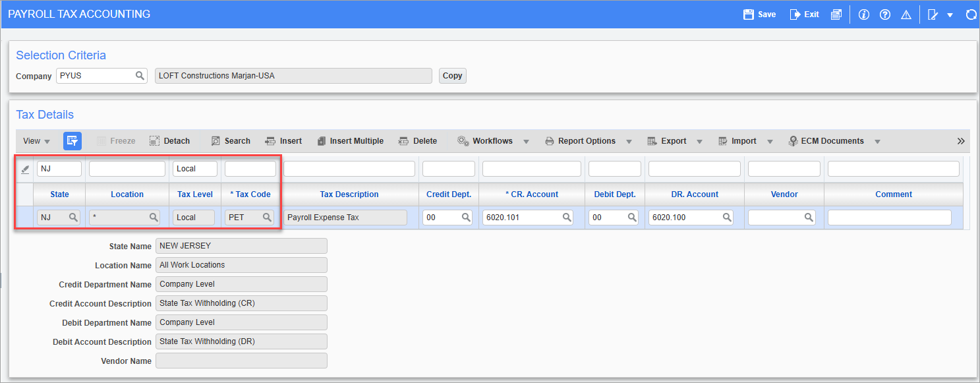The width and height of the screenshot is (980, 383).
Task: Open Location lookup magnifier in data row
Action: [153, 217]
